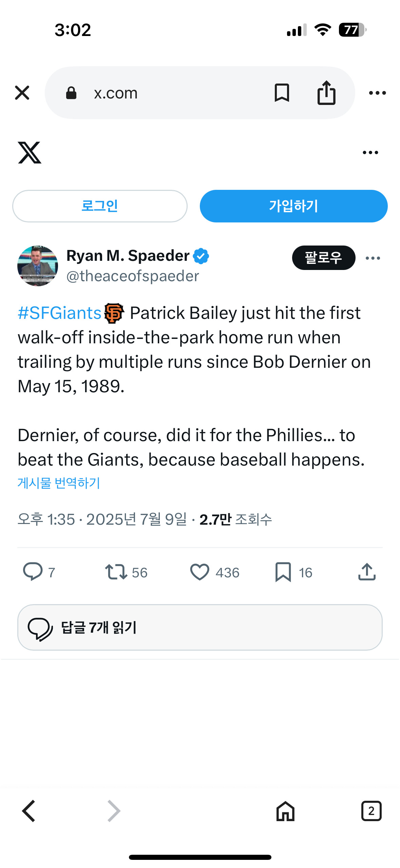Viewport: 400px width, 868px height.
Task: Open the #SFGiants hashtag
Action: [x=59, y=313]
